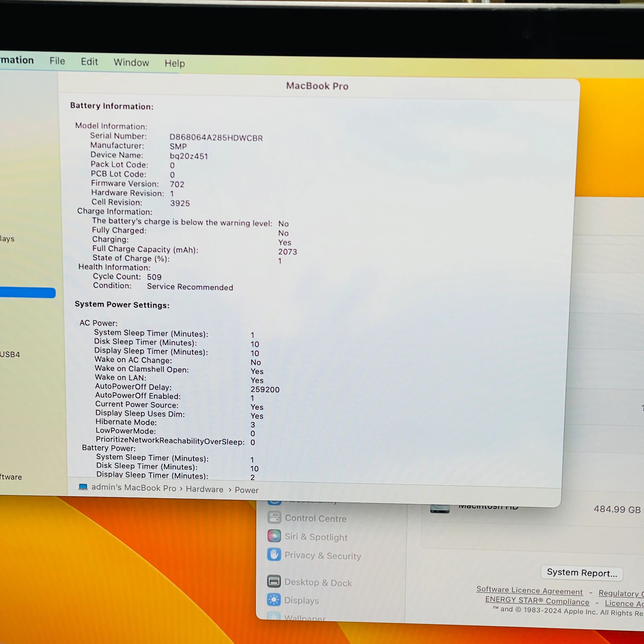This screenshot has width=644, height=644.
Task: Click the State of Charge (%) label
Action: click(131, 258)
